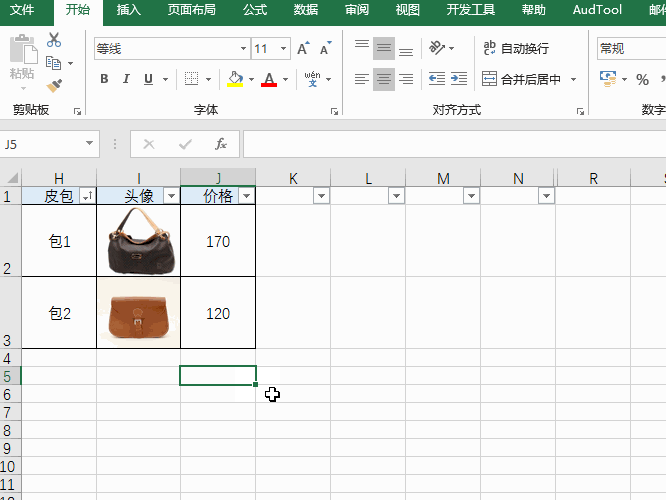The width and height of the screenshot is (666, 500).
Task: Align text left
Action: click(x=362, y=79)
